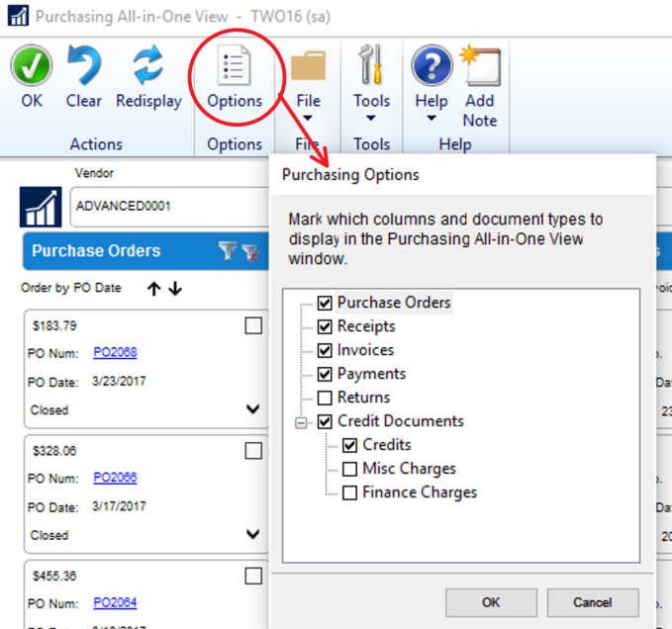The image size is (672, 629).
Task: Open the Tools wrench icon
Action: tap(372, 67)
